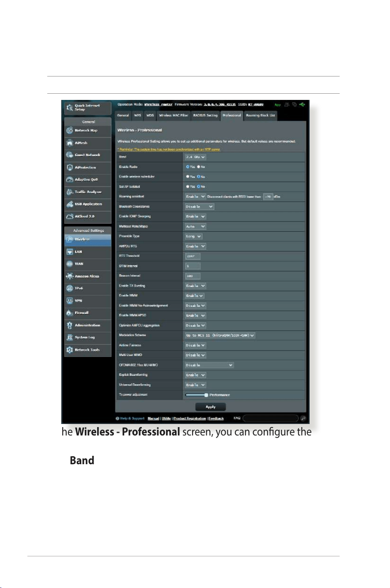Open the Product Registration link

pos(189,418)
